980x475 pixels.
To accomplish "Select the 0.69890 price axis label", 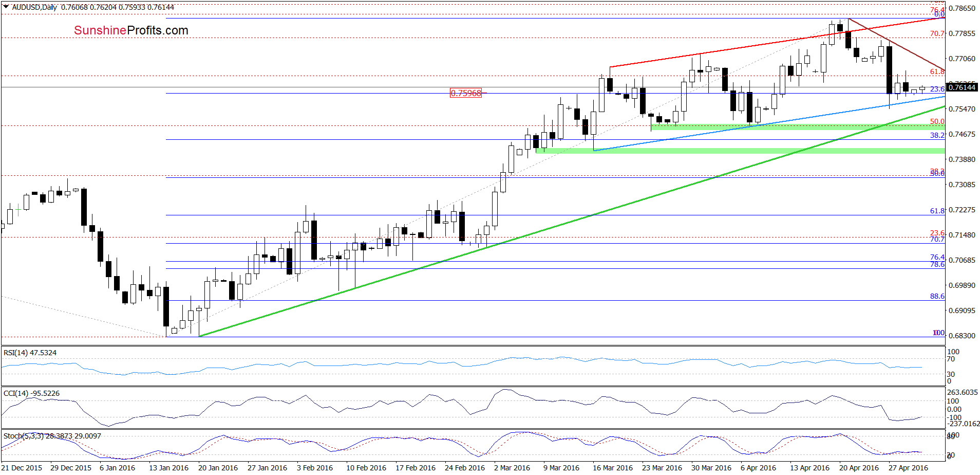I will pos(962,285).
